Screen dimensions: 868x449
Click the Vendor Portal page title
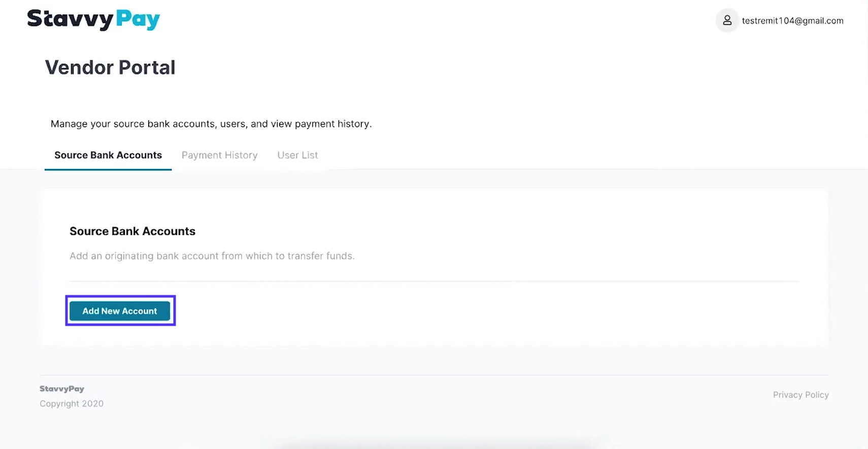(x=110, y=67)
